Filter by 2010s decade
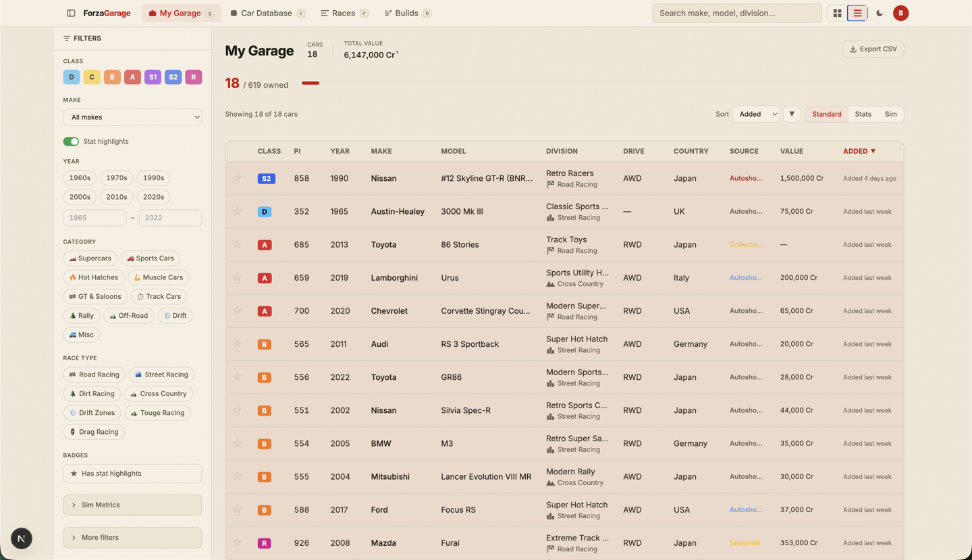 pyautogui.click(x=117, y=197)
